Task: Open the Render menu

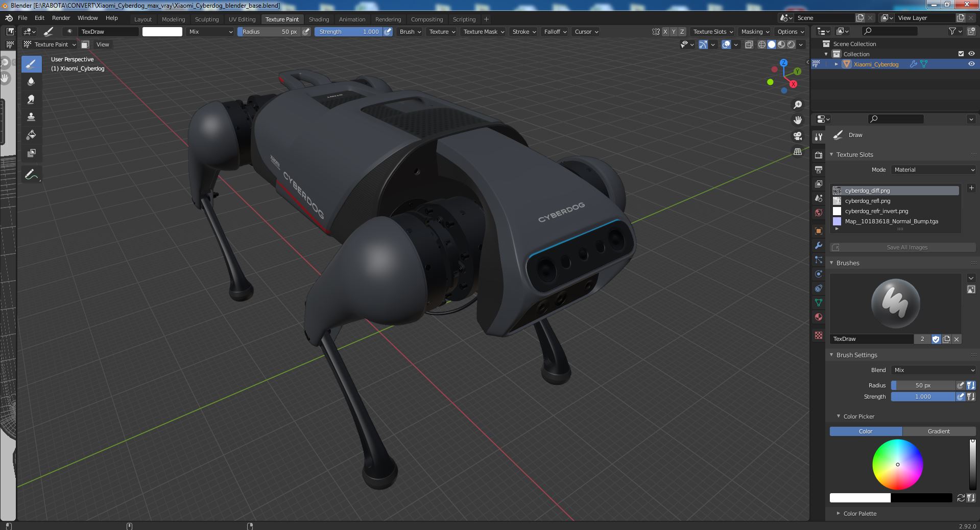Action: click(61, 18)
